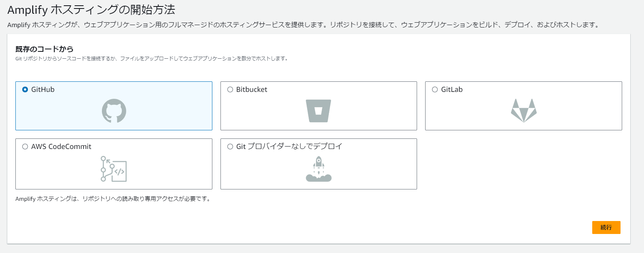
Task: Click the GitLab fox logo
Action: [x=524, y=111]
